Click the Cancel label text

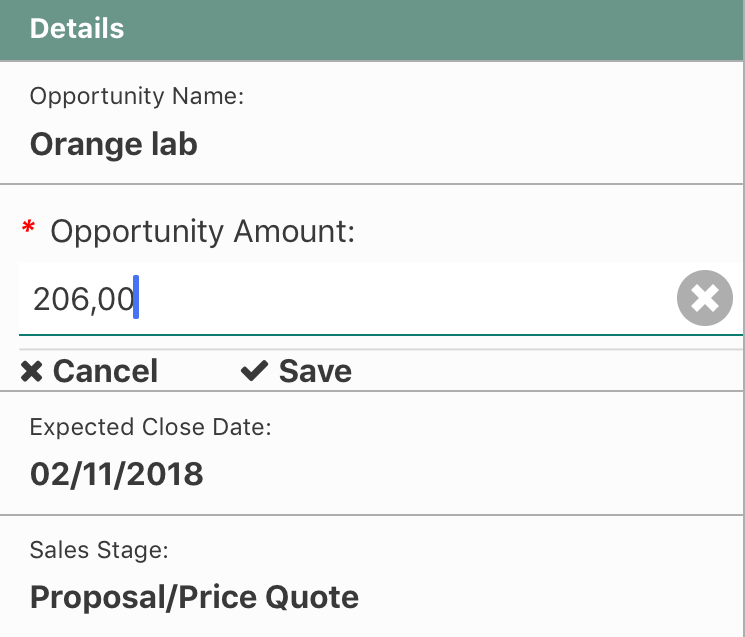(x=105, y=371)
